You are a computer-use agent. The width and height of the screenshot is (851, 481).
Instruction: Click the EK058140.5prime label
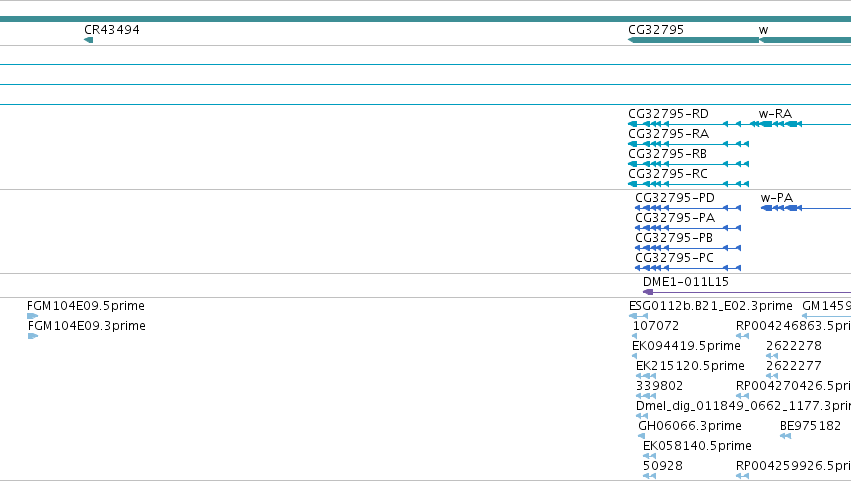[697, 447]
